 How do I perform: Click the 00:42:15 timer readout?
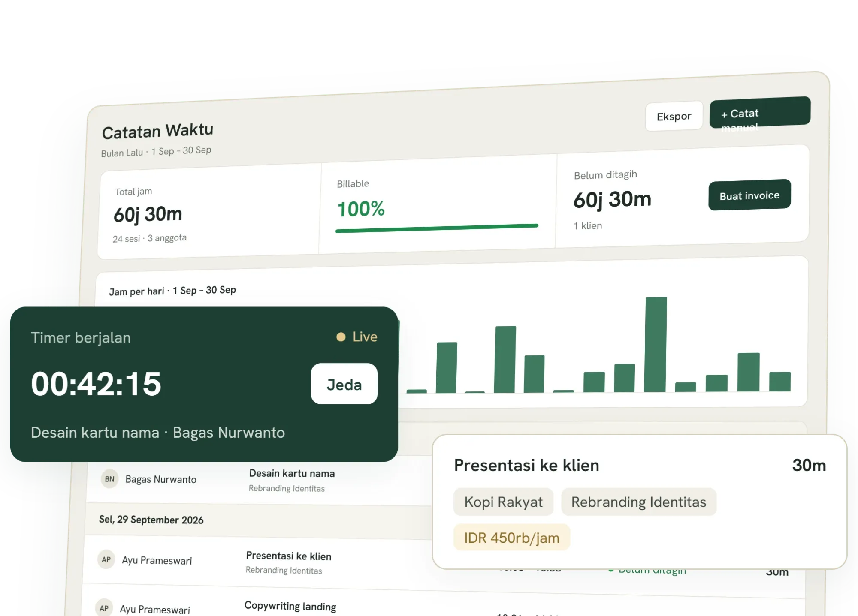pyautogui.click(x=96, y=384)
